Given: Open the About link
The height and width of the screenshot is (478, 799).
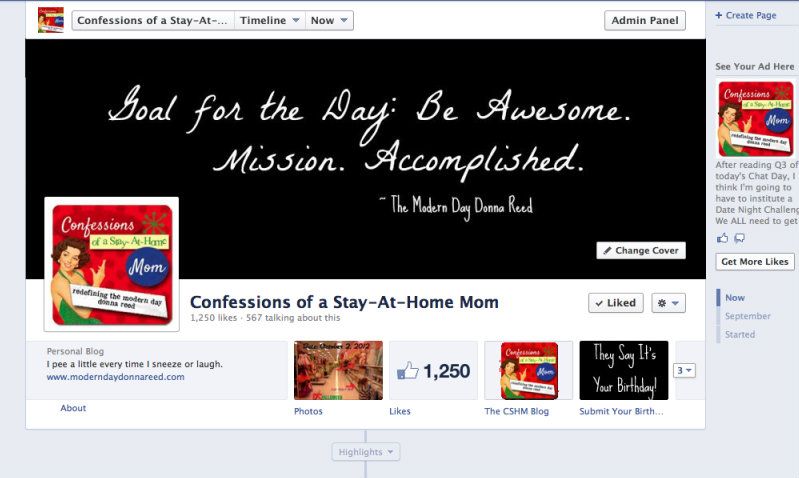Looking at the screenshot, I should tap(73, 408).
